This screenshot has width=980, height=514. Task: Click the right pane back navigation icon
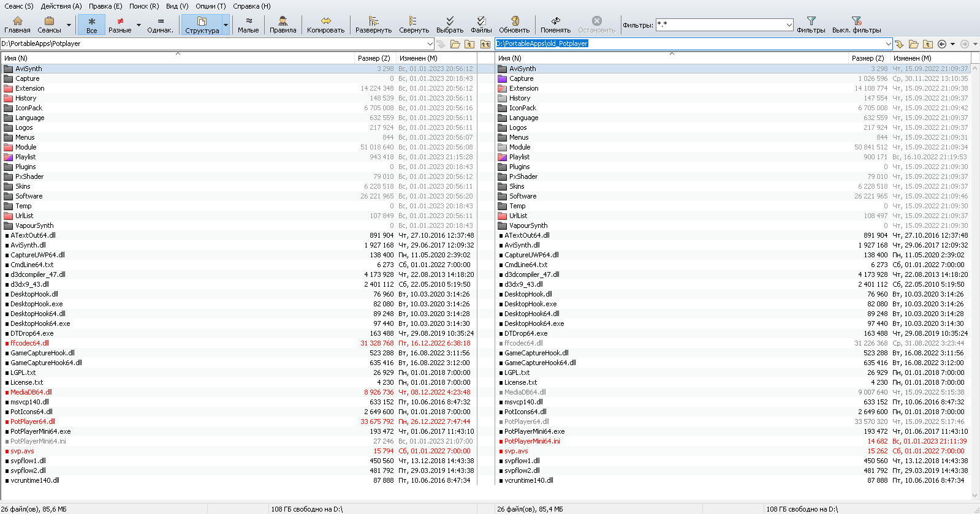coord(942,44)
